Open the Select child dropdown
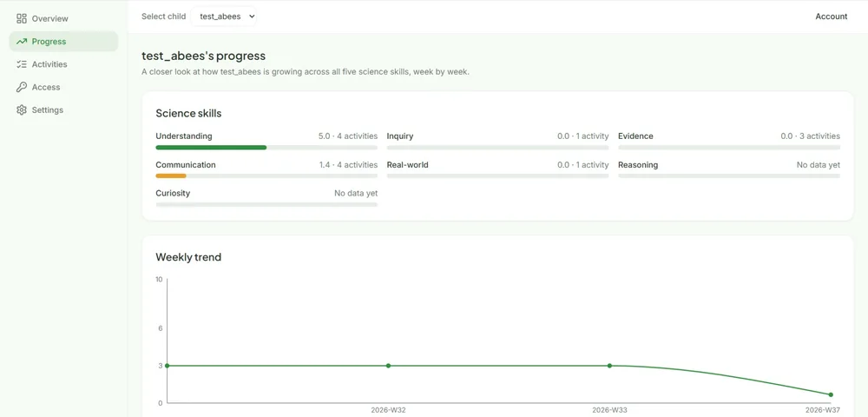Image resolution: width=868 pixels, height=417 pixels. [x=224, y=17]
